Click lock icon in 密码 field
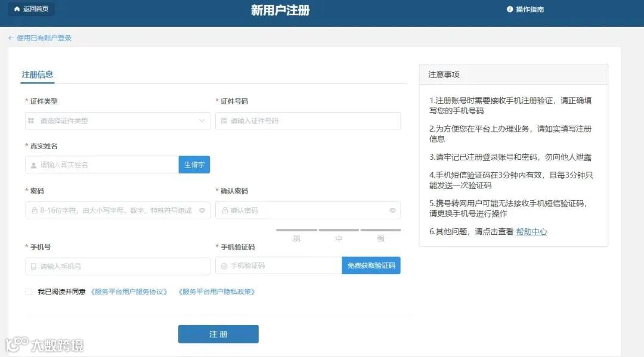The height and width of the screenshot is (357, 644). pyautogui.click(x=35, y=210)
